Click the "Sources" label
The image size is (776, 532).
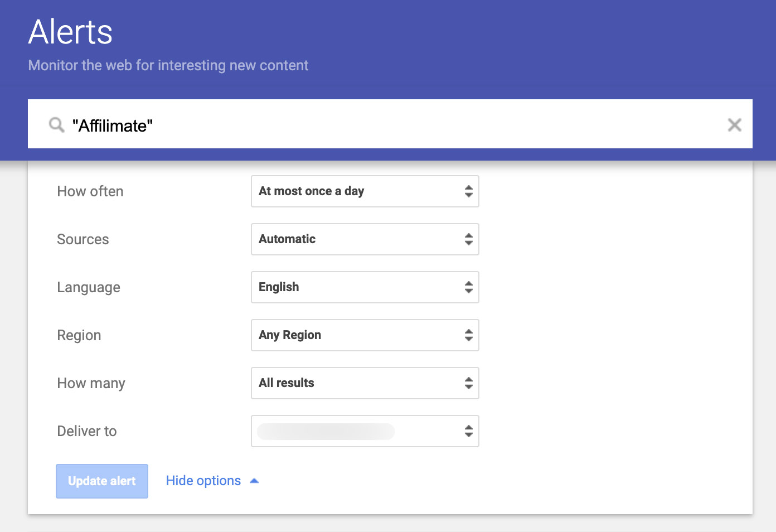[83, 239]
